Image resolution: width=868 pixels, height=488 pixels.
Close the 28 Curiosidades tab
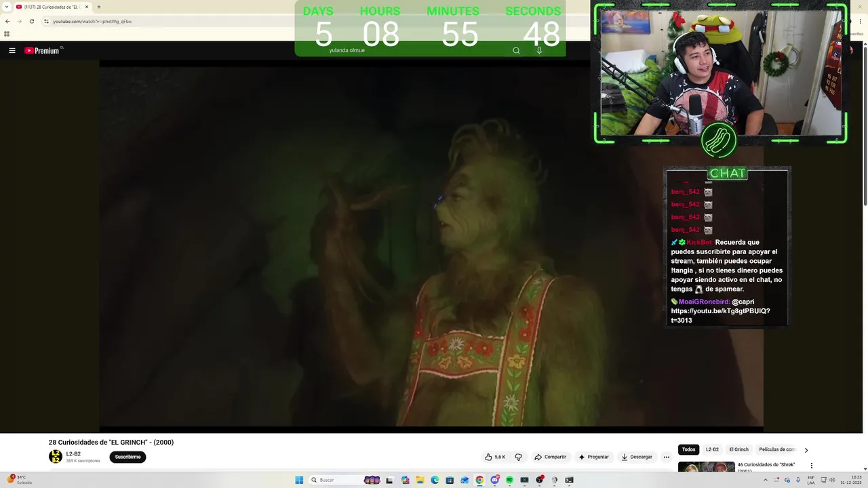coord(87,7)
